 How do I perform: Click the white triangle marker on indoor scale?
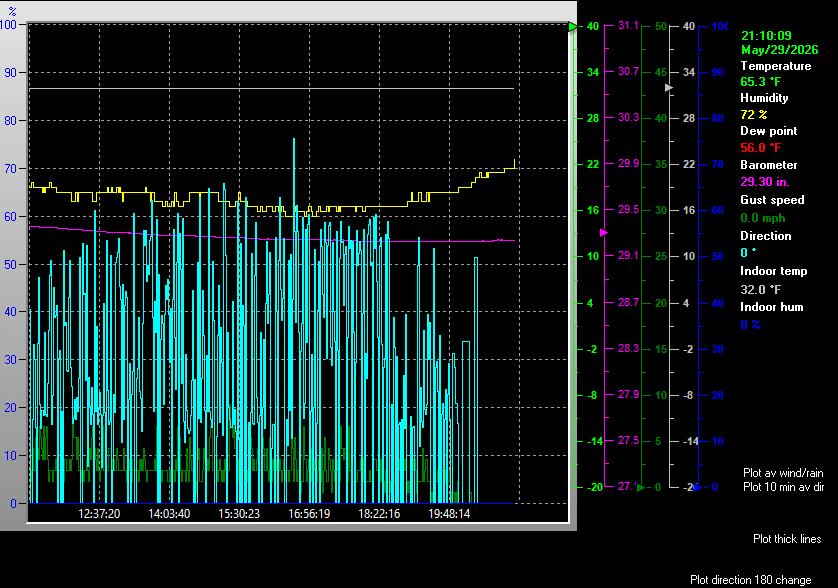click(669, 88)
